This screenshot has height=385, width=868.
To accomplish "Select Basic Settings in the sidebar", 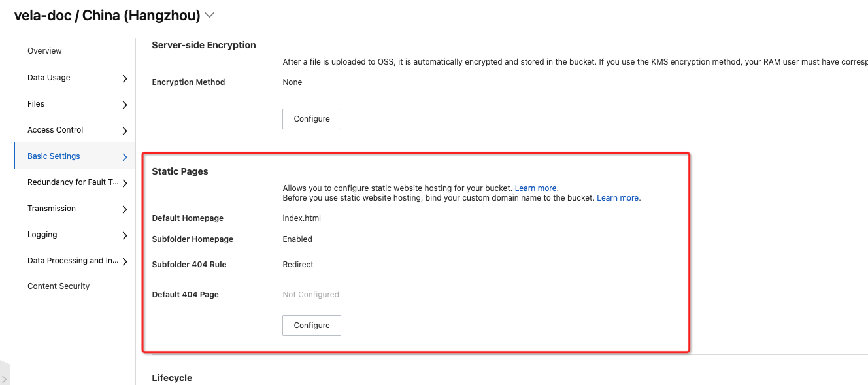I will (54, 156).
